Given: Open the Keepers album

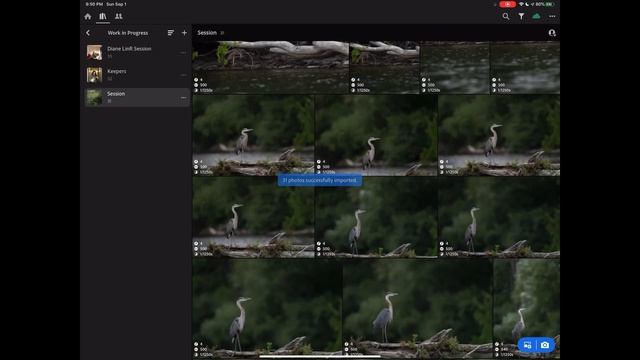Looking at the screenshot, I should 137,75.
